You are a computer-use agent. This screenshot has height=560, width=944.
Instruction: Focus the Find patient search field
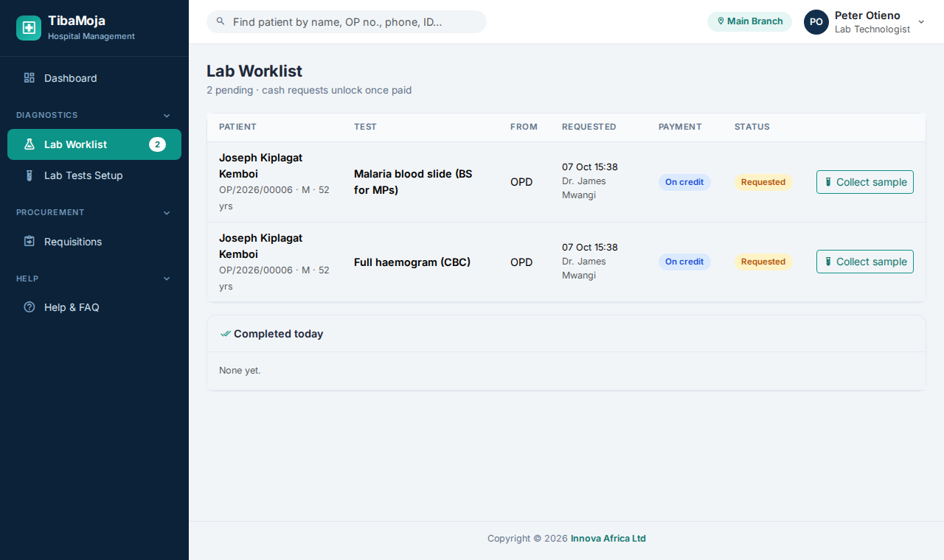pos(347,21)
